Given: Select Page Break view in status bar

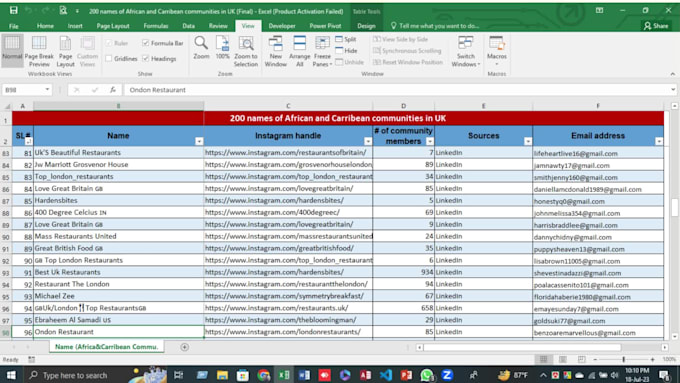Looking at the screenshot, I should point(582,359).
